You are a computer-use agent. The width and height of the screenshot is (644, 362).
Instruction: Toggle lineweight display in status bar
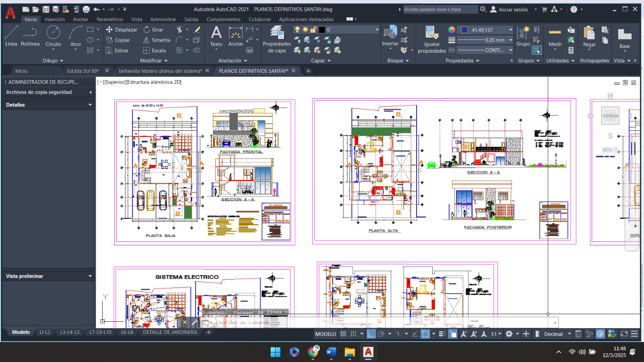(442, 334)
